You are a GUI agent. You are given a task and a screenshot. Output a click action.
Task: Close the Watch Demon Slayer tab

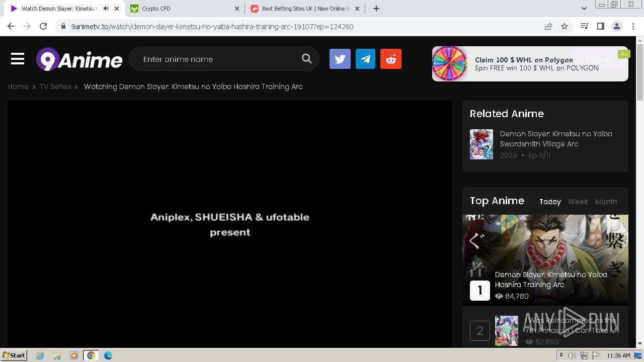click(x=116, y=9)
